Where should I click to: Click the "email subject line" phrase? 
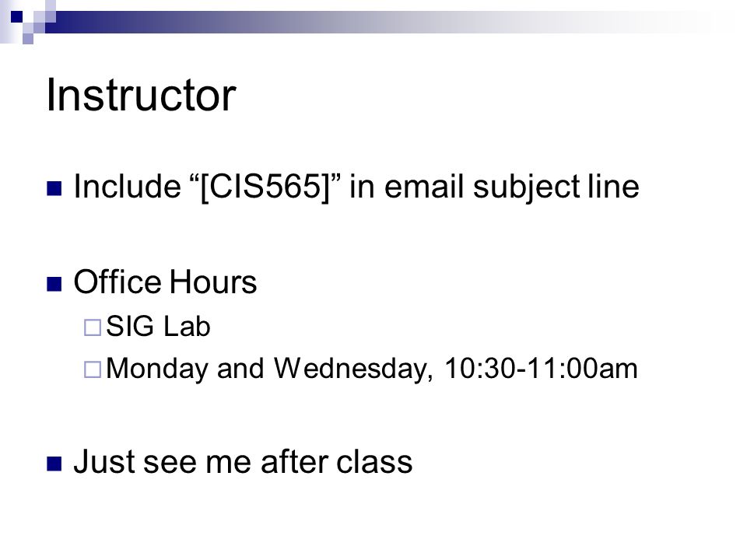tap(512, 187)
